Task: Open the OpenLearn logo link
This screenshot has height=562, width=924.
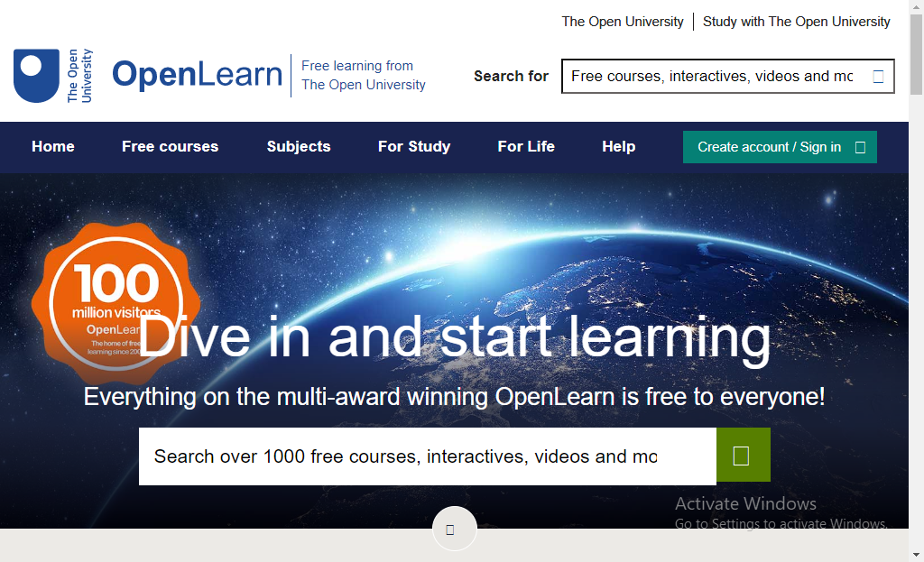Action: coord(198,75)
